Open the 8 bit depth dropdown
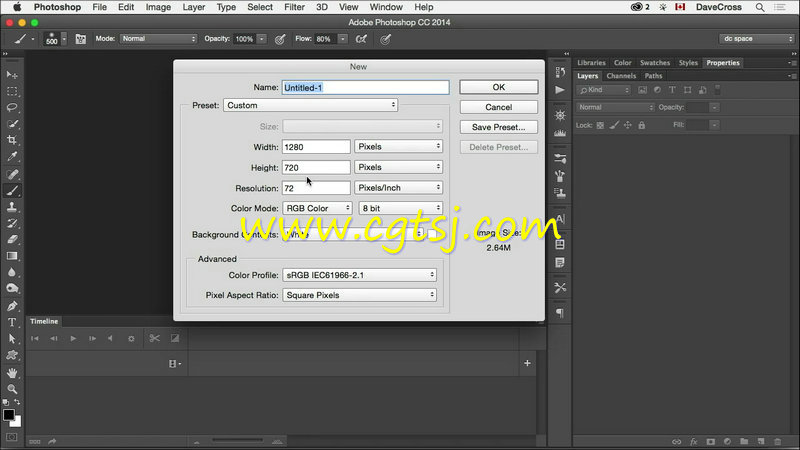 click(401, 208)
